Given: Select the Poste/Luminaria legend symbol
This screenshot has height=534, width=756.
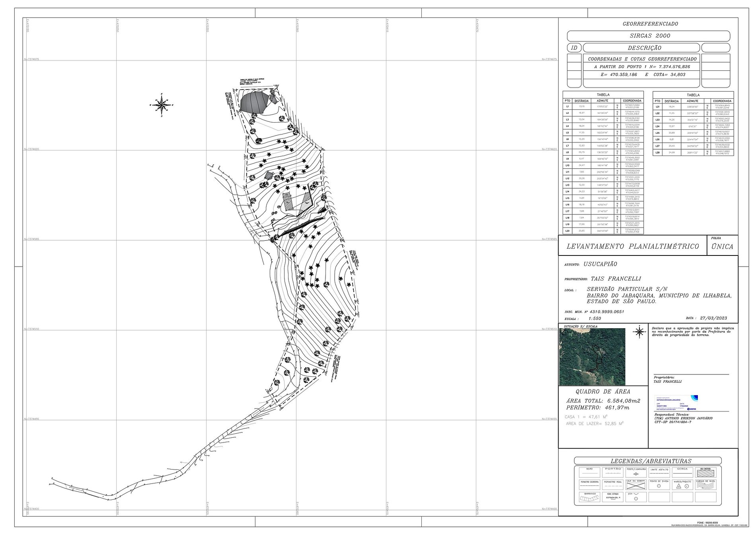Looking at the screenshot, I should 636,474.
